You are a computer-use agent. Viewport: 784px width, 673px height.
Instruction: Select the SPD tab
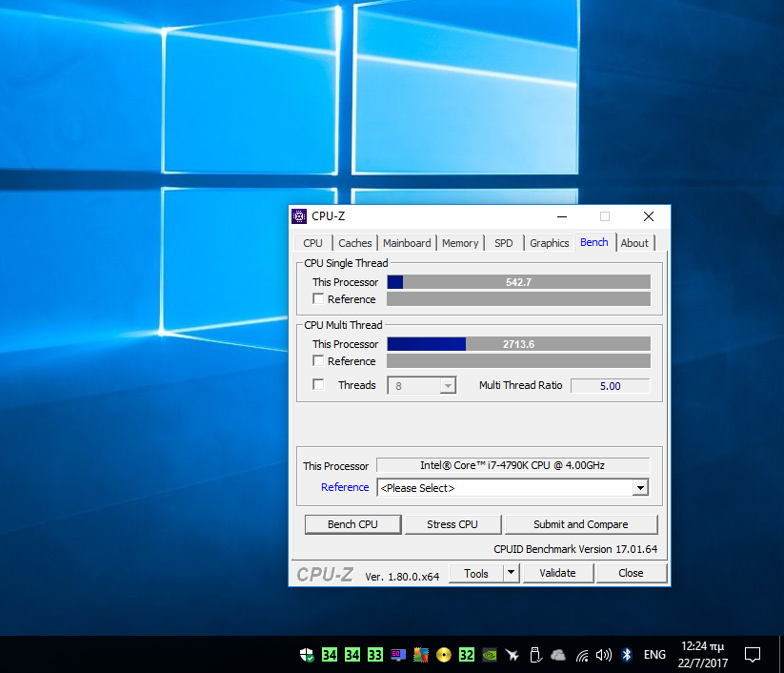click(x=504, y=243)
